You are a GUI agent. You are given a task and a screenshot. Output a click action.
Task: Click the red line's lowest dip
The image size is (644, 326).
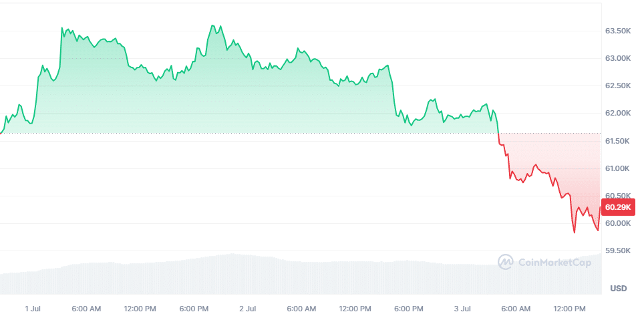(575, 232)
